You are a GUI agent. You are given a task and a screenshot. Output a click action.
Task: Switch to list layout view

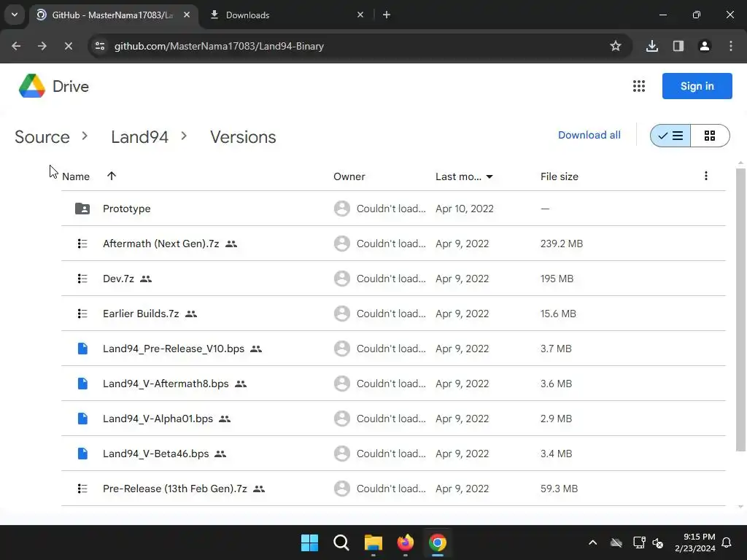670,136
